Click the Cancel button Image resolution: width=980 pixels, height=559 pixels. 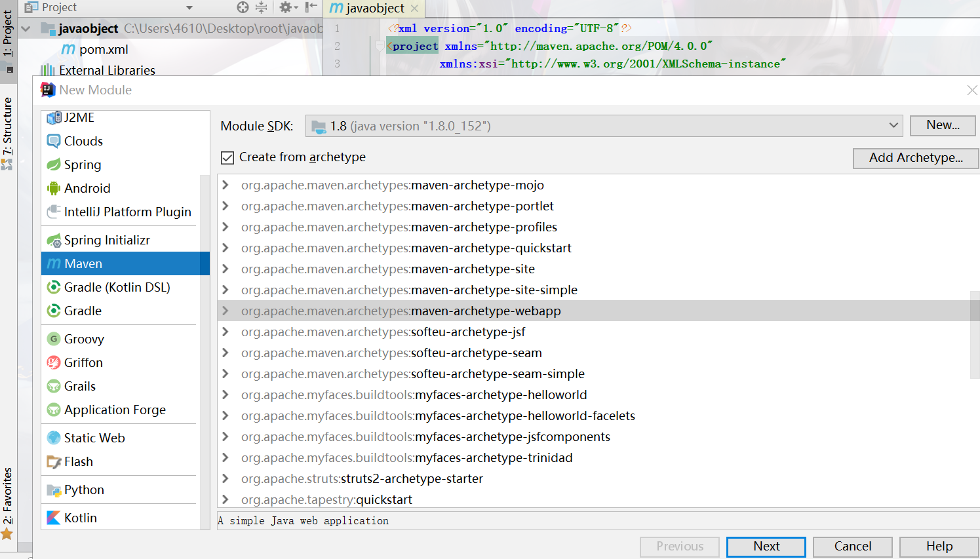click(x=853, y=547)
